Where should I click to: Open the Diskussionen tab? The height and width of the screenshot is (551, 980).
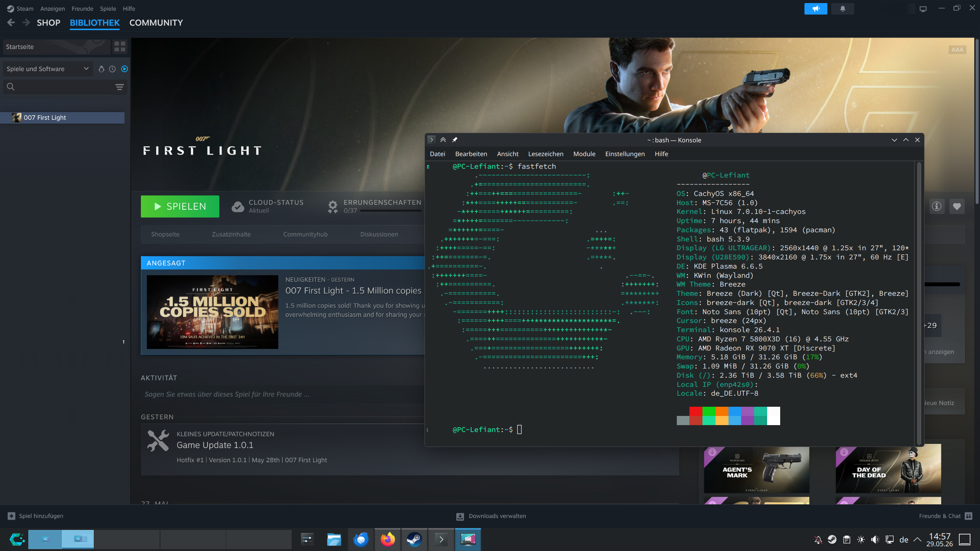[x=379, y=234]
